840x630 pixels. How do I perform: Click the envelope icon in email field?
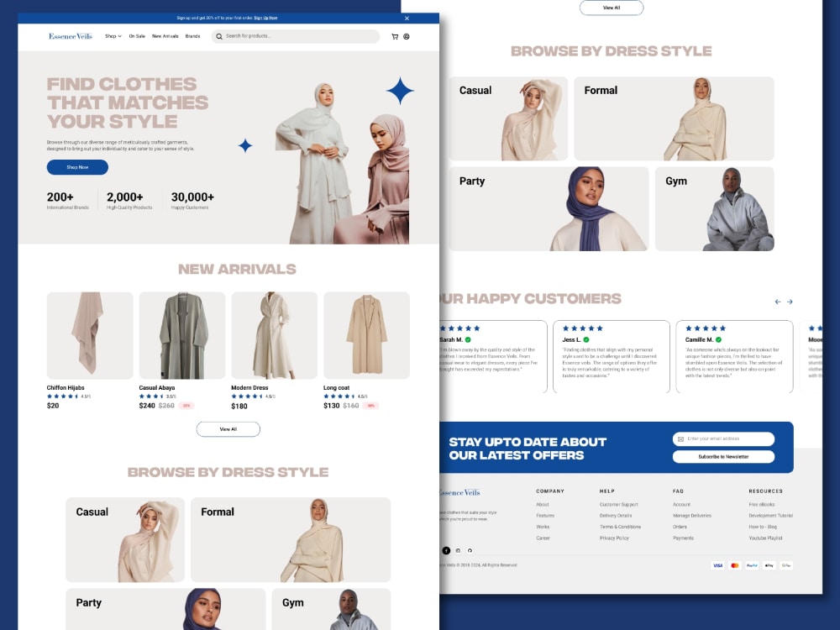(681, 439)
